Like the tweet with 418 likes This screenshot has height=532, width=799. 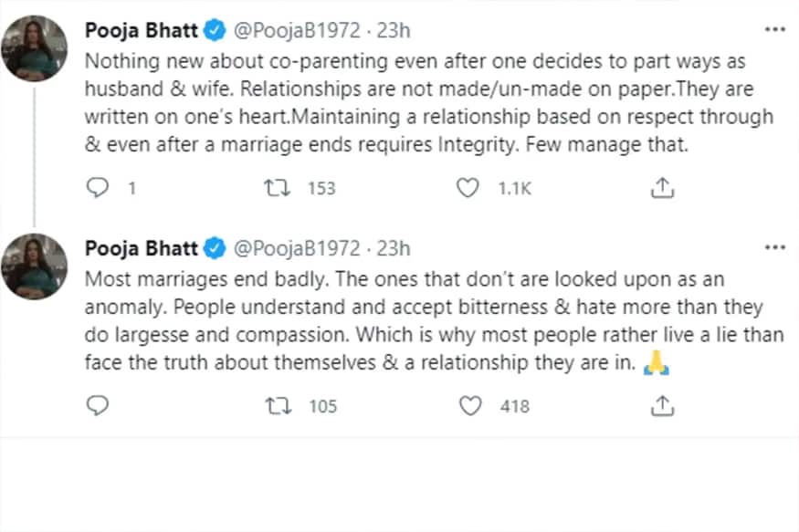[x=470, y=405]
